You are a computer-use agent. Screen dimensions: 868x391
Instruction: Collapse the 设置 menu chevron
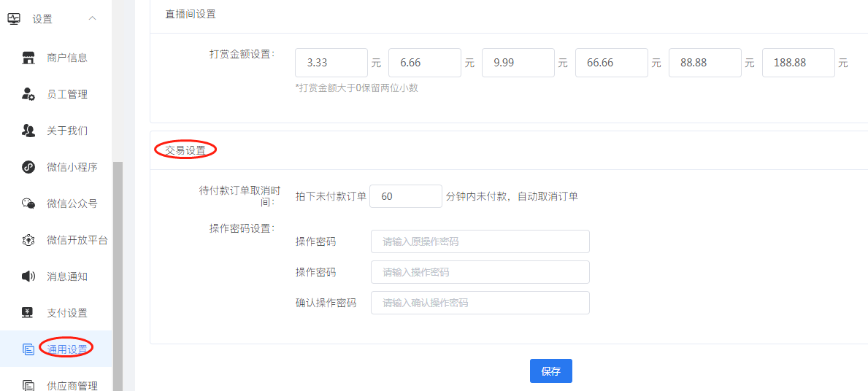tap(93, 18)
